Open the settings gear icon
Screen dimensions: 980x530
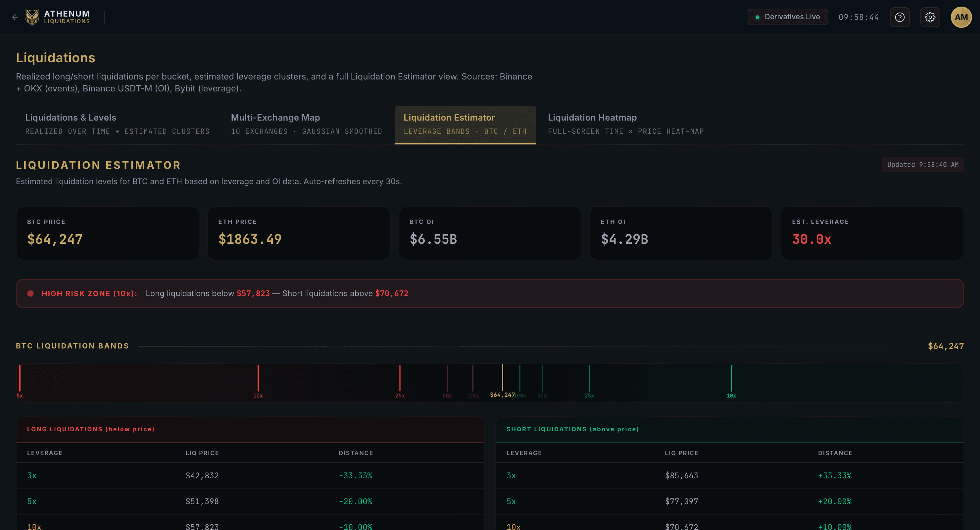tap(930, 17)
